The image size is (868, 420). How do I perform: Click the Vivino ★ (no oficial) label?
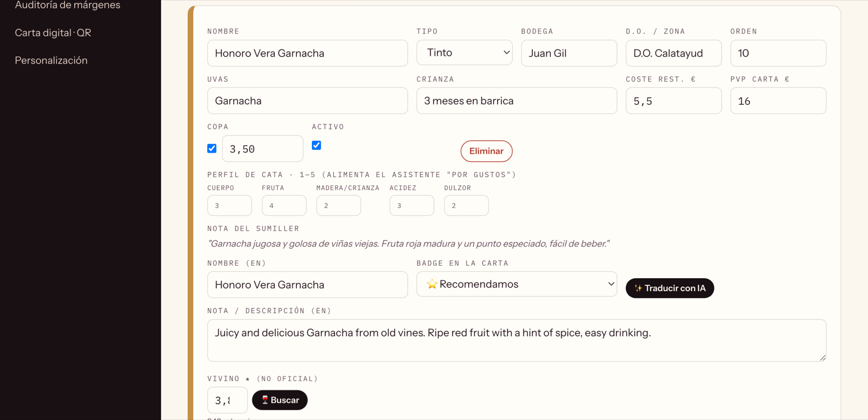pyautogui.click(x=263, y=379)
